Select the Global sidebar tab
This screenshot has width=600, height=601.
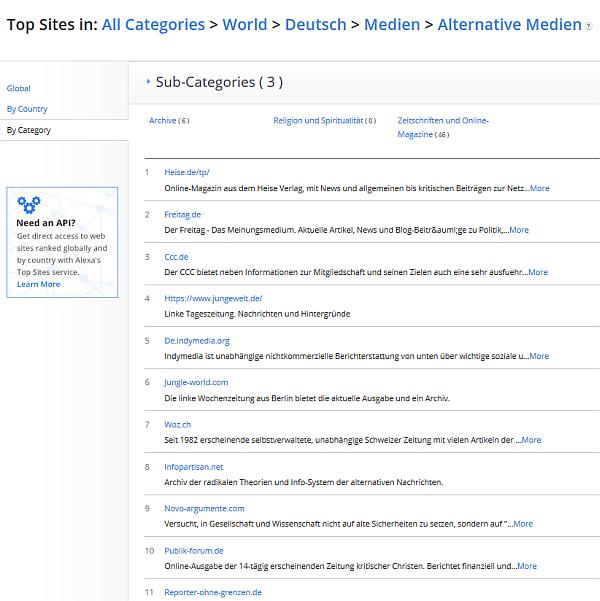pyautogui.click(x=18, y=88)
